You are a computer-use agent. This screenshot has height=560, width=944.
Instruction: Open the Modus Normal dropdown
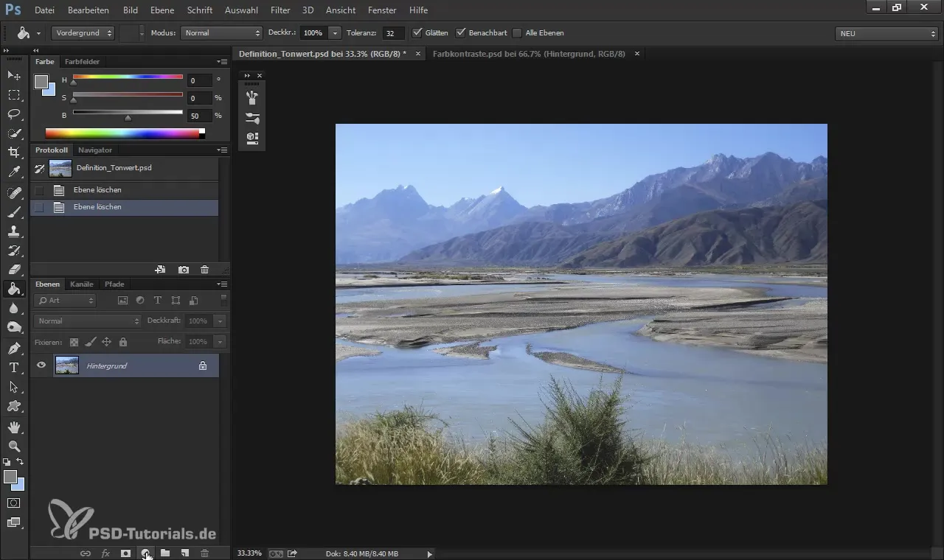pos(221,33)
